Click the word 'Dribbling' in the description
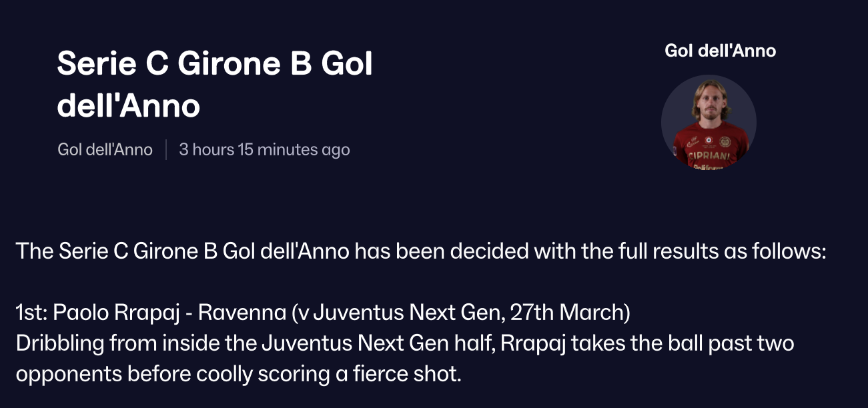This screenshot has width=868, height=408. (60, 343)
